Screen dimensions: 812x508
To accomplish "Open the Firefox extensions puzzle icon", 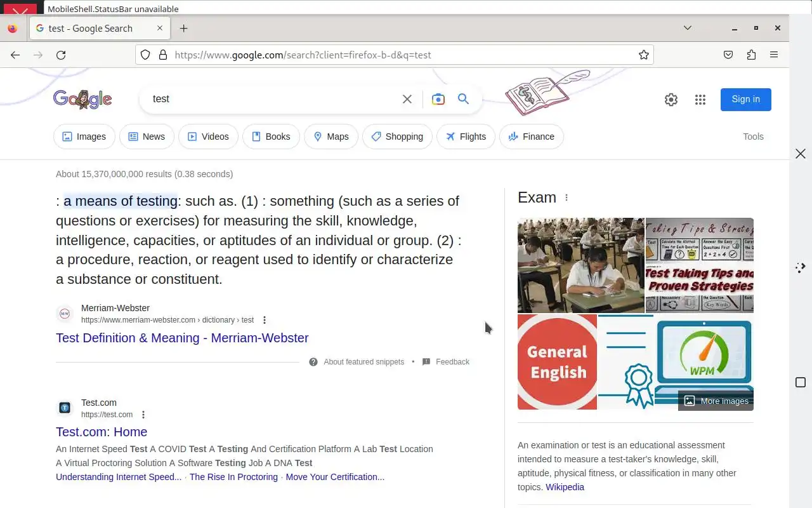I will [751, 55].
